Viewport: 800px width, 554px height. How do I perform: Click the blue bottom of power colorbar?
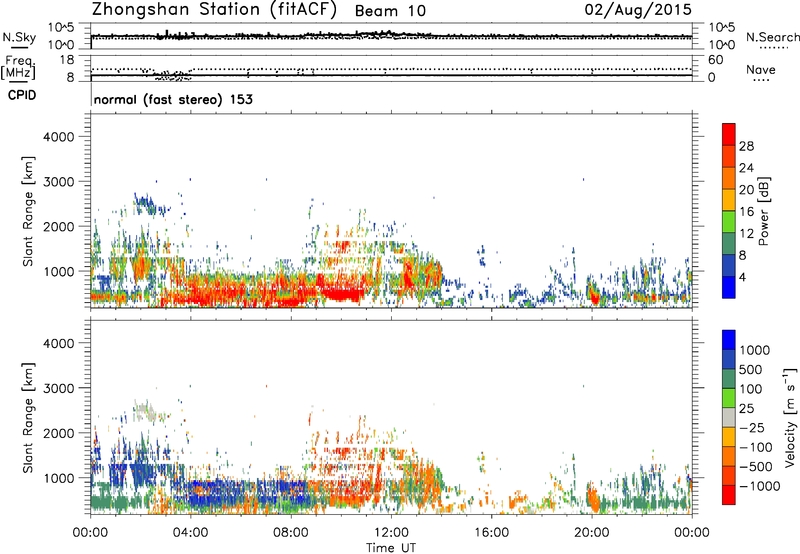coord(729,287)
